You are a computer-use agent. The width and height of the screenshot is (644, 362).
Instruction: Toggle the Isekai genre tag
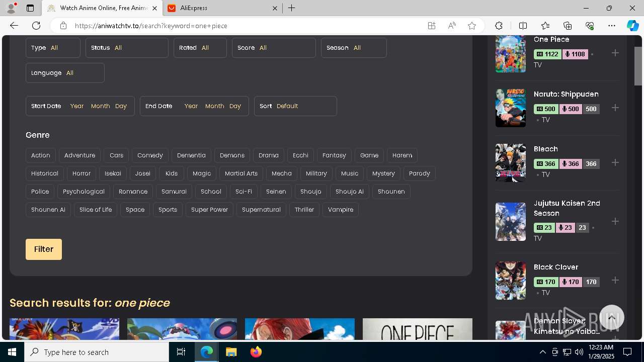pyautogui.click(x=113, y=173)
